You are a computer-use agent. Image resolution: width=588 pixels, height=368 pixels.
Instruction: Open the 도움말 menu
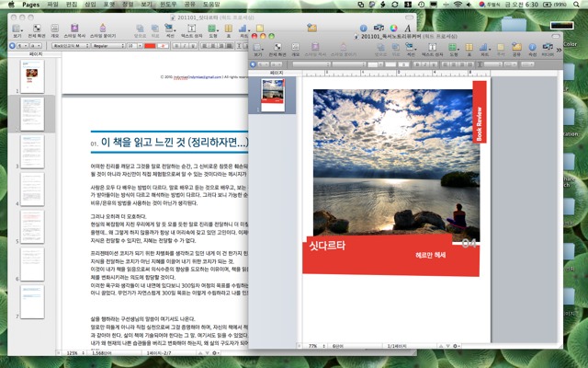pos(211,5)
